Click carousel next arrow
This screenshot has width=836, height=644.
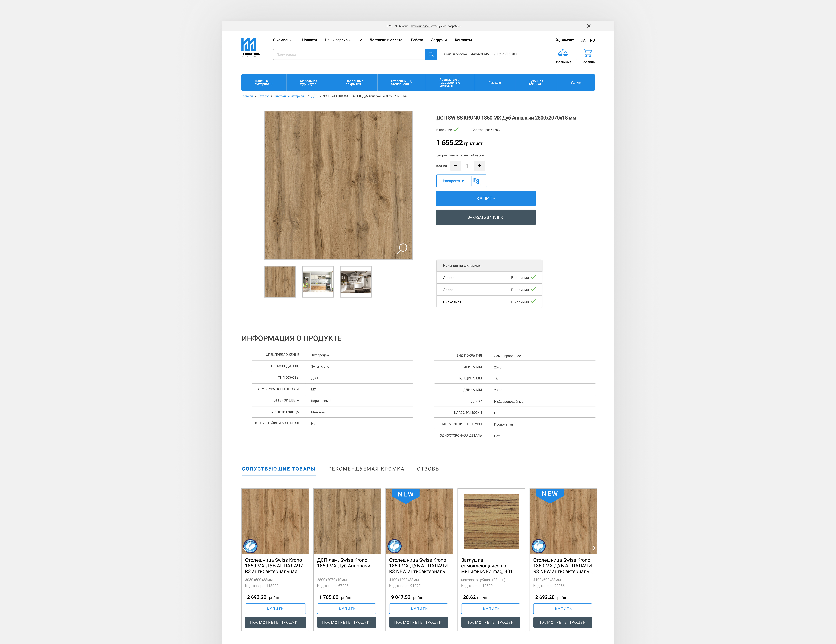[x=594, y=548]
